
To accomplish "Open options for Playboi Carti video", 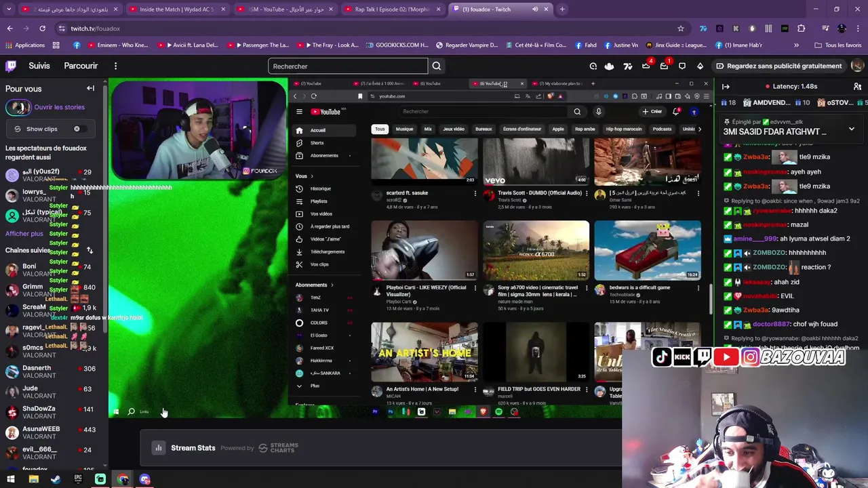I will 475,288.
